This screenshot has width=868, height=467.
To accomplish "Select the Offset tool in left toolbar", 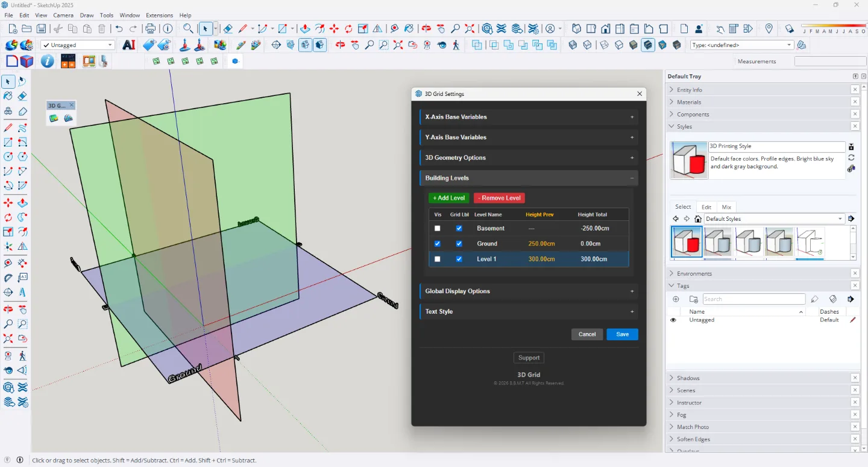I will pyautogui.click(x=22, y=232).
